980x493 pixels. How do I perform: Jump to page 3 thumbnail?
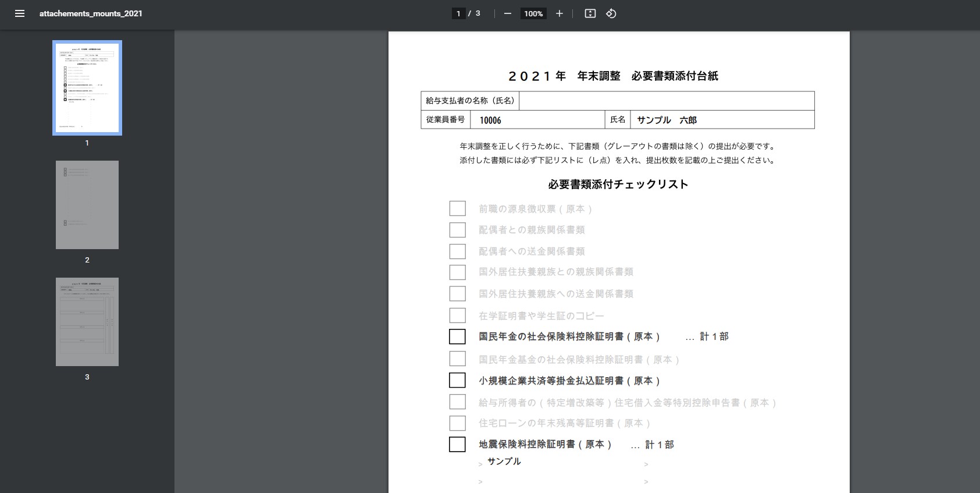[x=87, y=322]
